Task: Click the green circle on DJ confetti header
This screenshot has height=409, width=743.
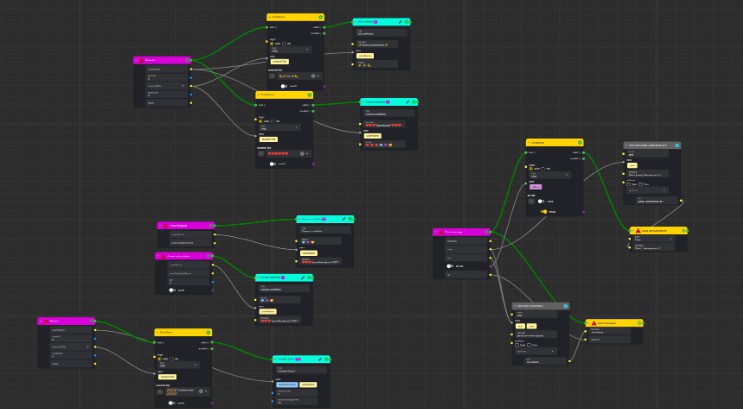Action: click(x=407, y=22)
